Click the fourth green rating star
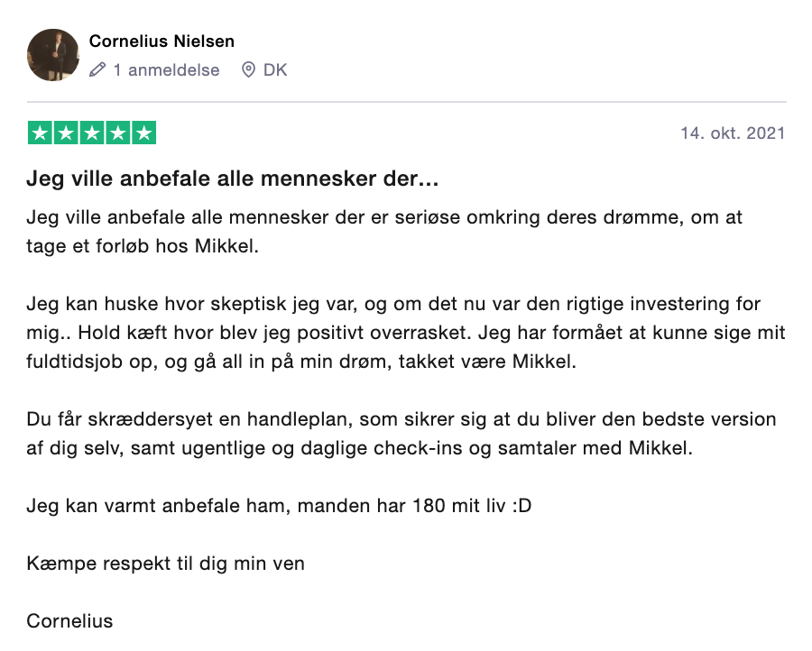Screen dimensions: 812x651 118,133
